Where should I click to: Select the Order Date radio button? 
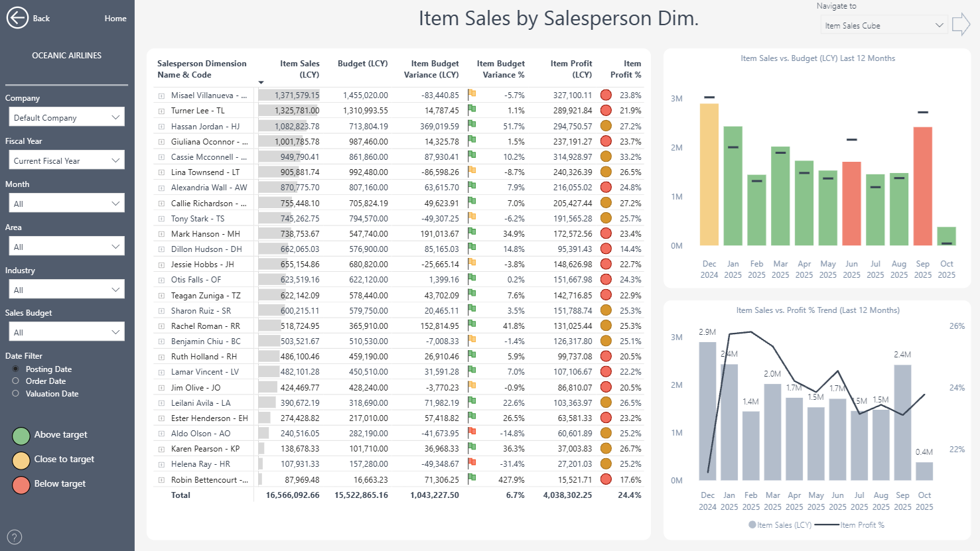15,381
